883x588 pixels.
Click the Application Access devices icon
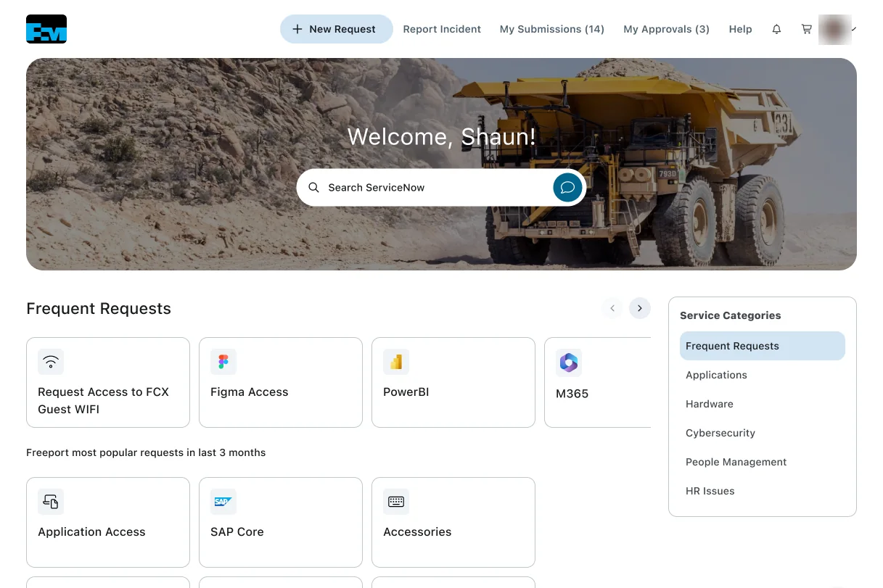click(x=51, y=502)
